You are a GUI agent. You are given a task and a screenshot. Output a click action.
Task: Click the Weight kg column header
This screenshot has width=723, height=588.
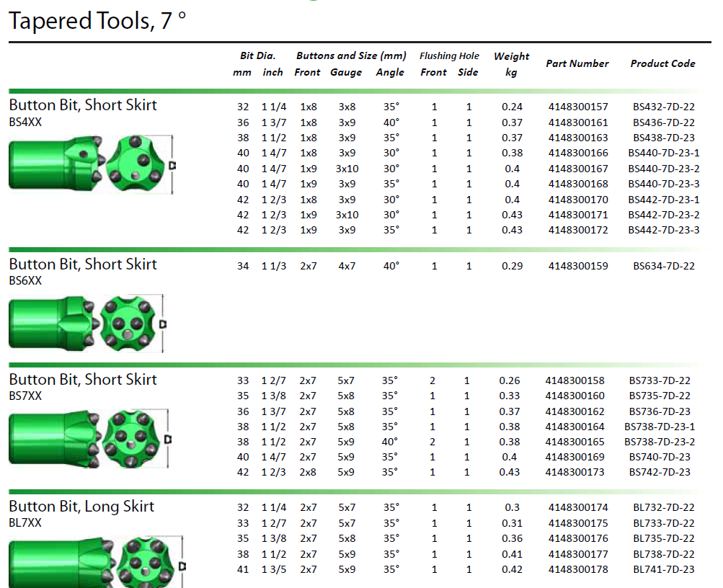coord(511,64)
